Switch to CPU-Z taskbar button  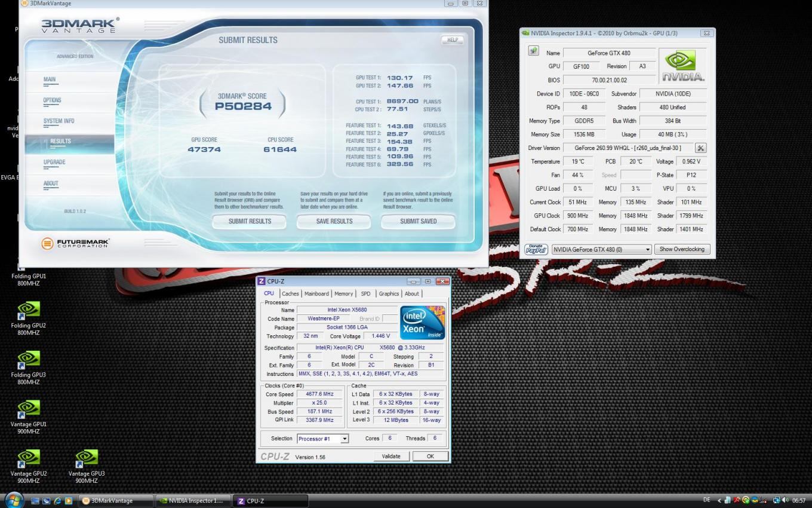pyautogui.click(x=270, y=501)
